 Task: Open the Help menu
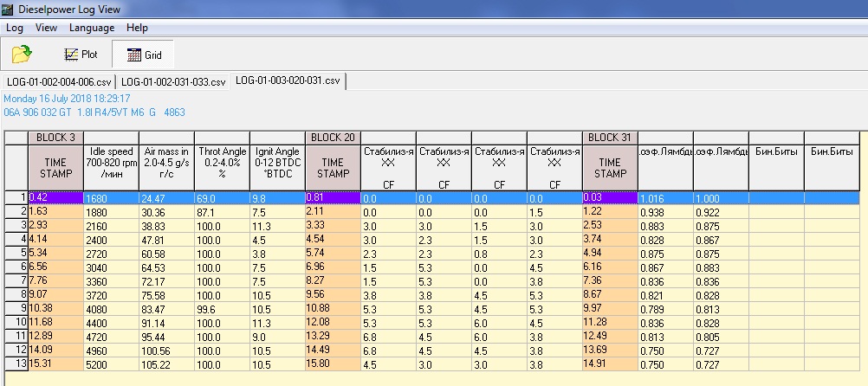[x=137, y=28]
